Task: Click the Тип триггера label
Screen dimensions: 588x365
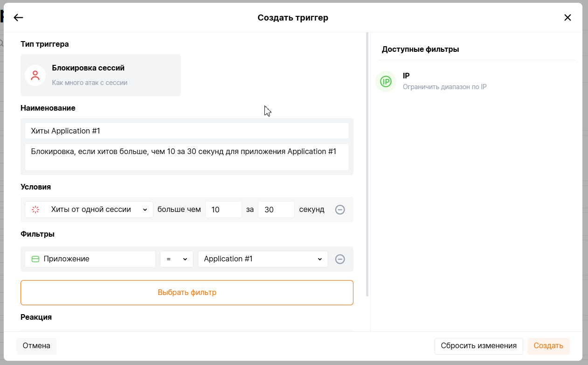Action: point(45,44)
